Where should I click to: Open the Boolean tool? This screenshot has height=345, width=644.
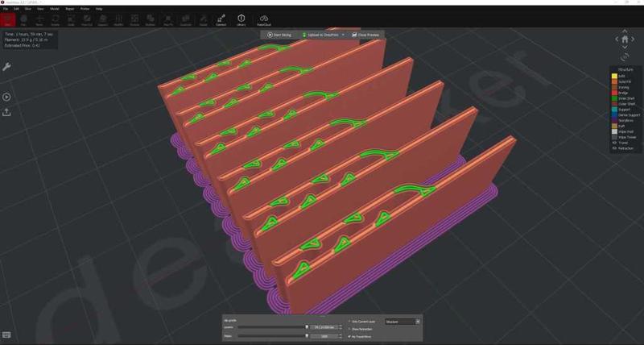[151, 19]
